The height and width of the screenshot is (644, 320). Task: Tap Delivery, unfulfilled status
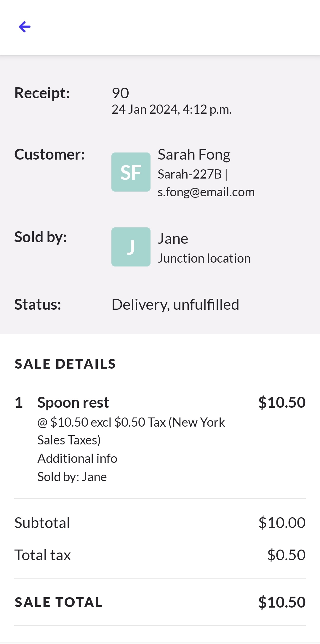click(x=175, y=304)
